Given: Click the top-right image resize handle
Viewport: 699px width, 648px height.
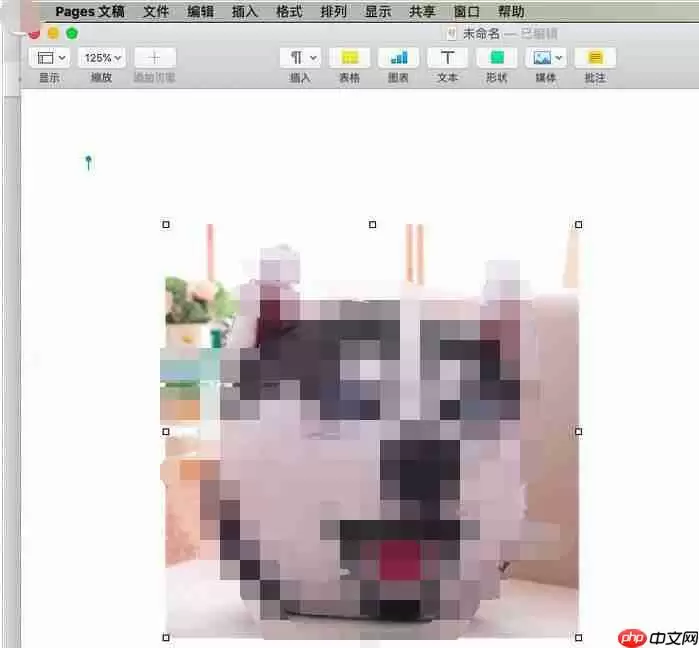Looking at the screenshot, I should [x=579, y=225].
